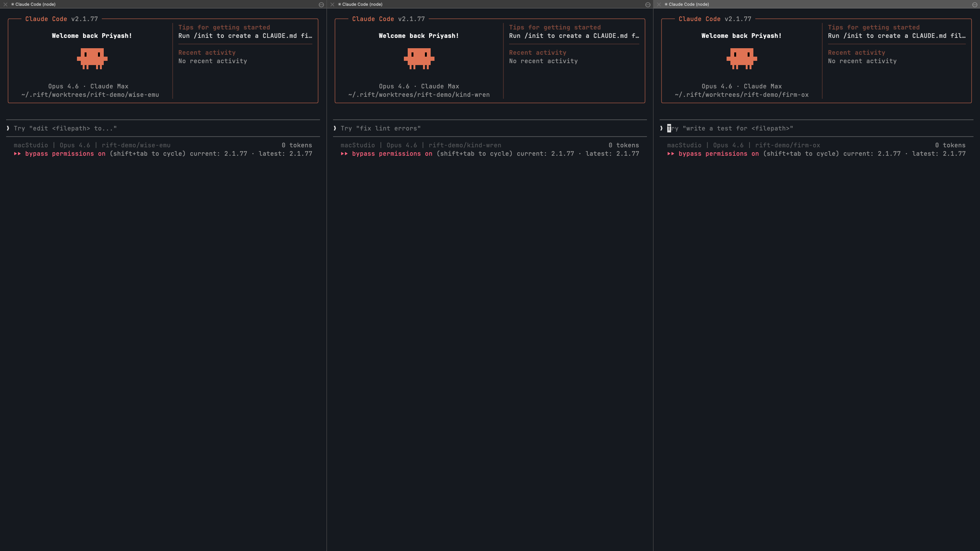This screenshot has width=980, height=551.
Task: Click the wise-emu worktree path text
Action: point(90,95)
